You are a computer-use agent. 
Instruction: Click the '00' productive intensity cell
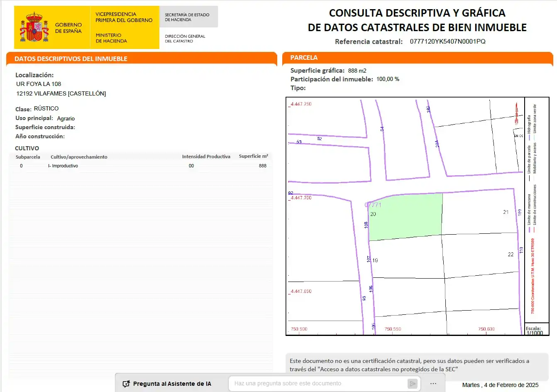click(191, 166)
